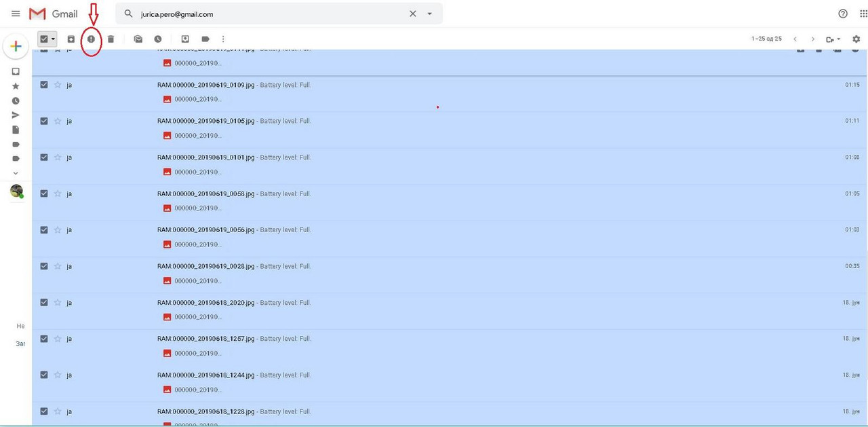Go to the older messages page arrow

click(x=813, y=39)
